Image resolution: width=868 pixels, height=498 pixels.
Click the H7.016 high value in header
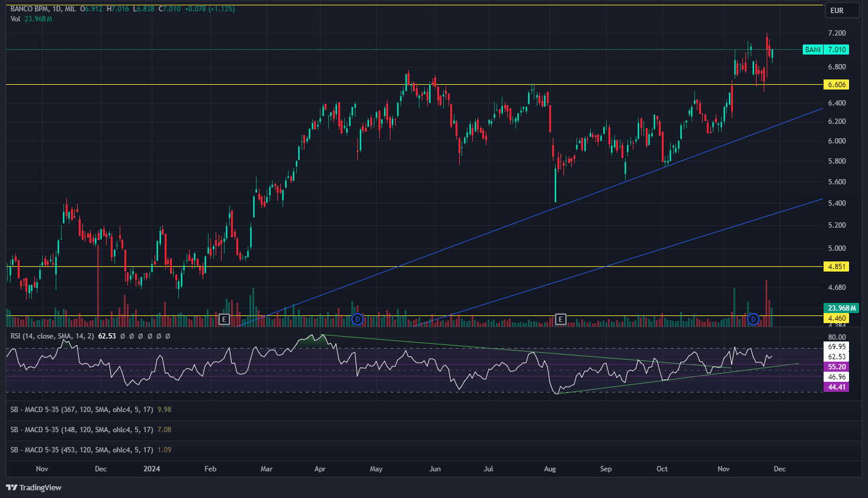[118, 9]
